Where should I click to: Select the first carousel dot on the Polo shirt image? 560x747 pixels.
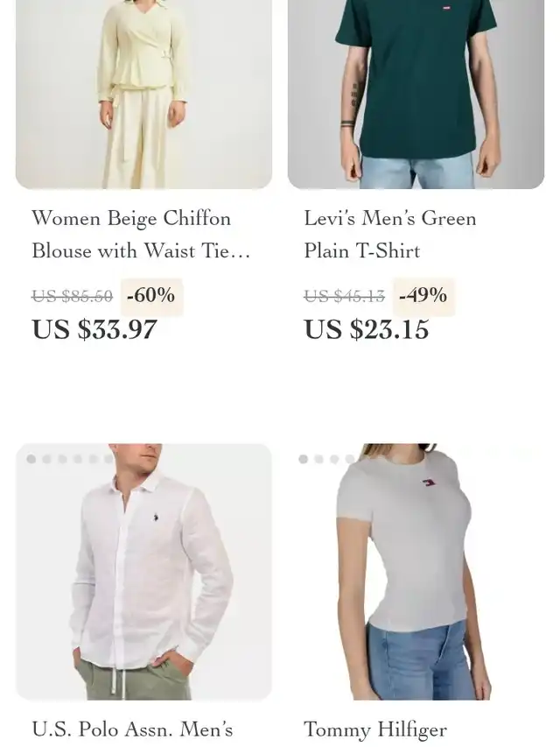(x=31, y=459)
